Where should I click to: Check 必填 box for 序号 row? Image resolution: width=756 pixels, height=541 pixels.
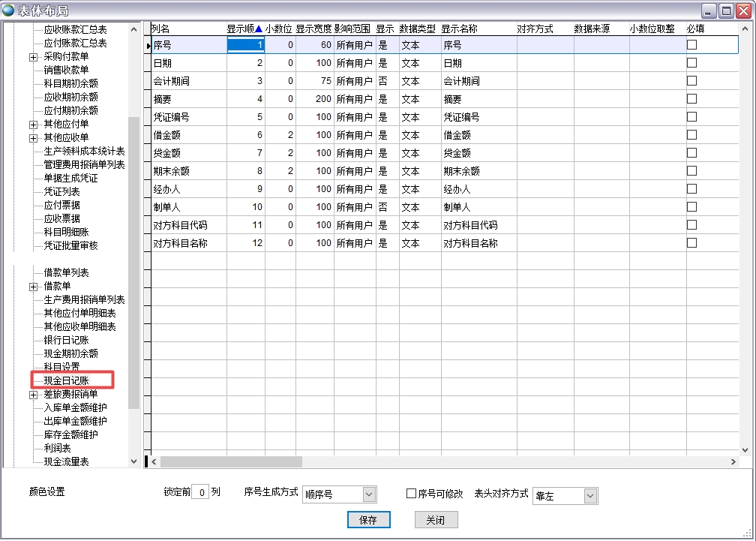[x=691, y=45]
